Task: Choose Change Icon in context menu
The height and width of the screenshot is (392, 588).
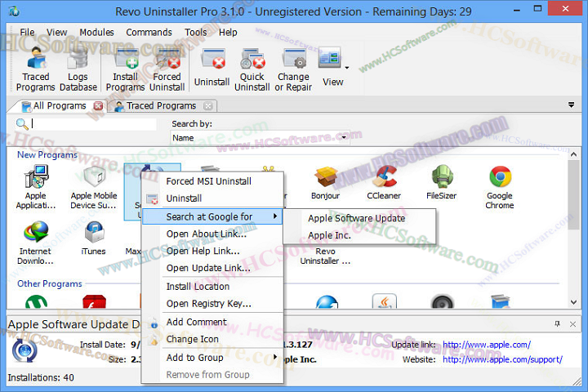Action: pyautogui.click(x=212, y=339)
